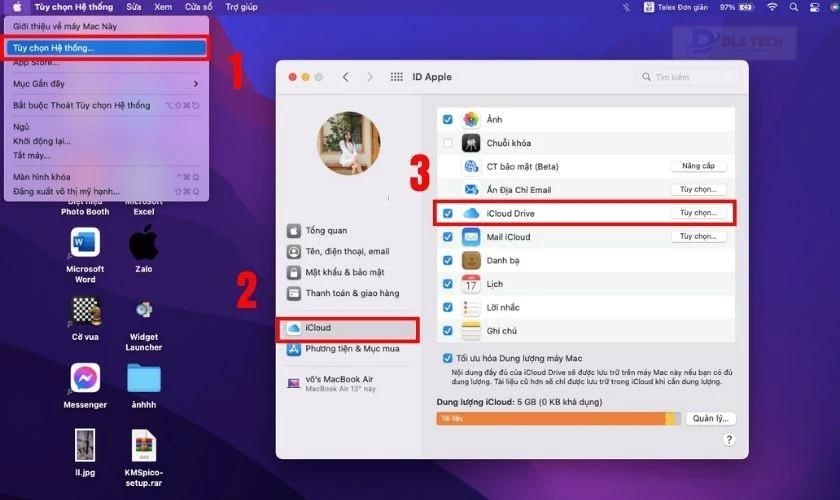
Task: Show all preferences with grid icon
Action: (x=396, y=77)
